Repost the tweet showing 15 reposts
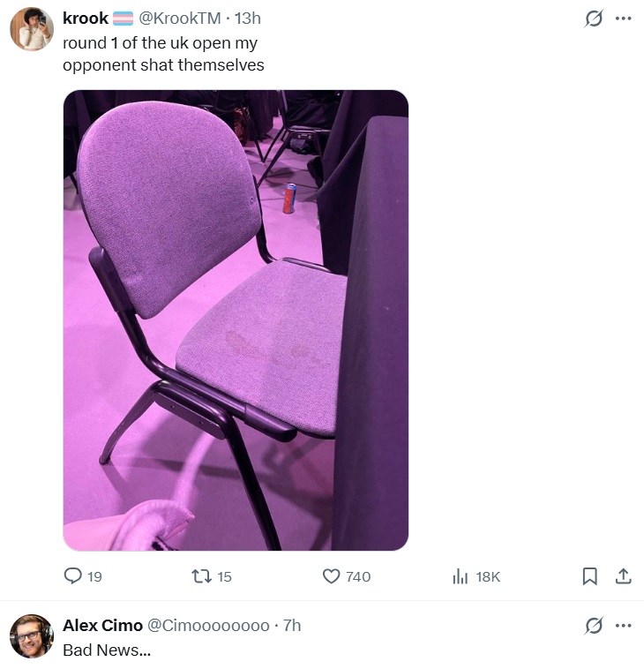The height and width of the screenshot is (669, 644). [x=212, y=576]
